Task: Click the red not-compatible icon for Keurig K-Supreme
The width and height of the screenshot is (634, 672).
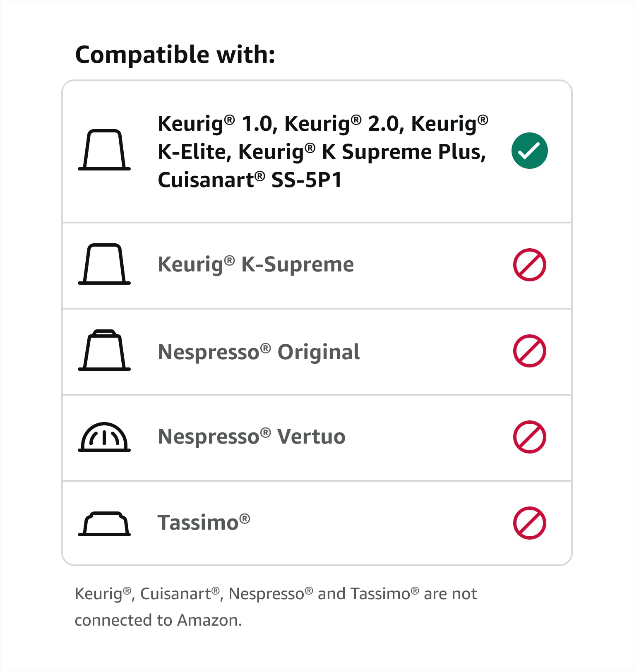Action: pos(529,265)
